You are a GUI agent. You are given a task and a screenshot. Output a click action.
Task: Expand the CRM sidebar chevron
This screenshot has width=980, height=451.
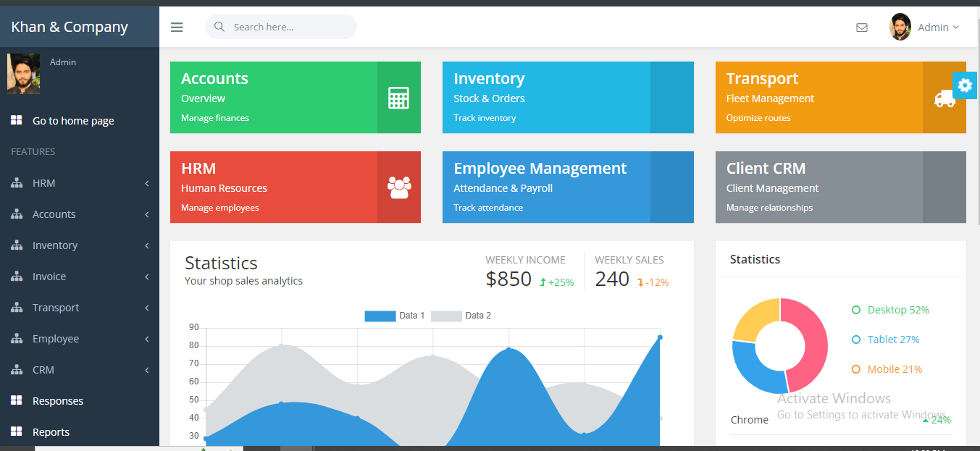tap(146, 370)
